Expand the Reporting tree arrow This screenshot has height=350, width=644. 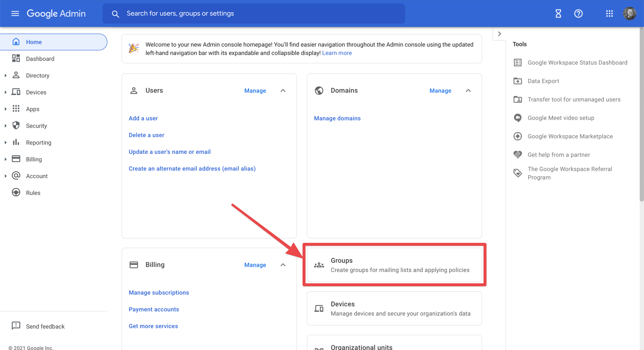pyautogui.click(x=5, y=143)
